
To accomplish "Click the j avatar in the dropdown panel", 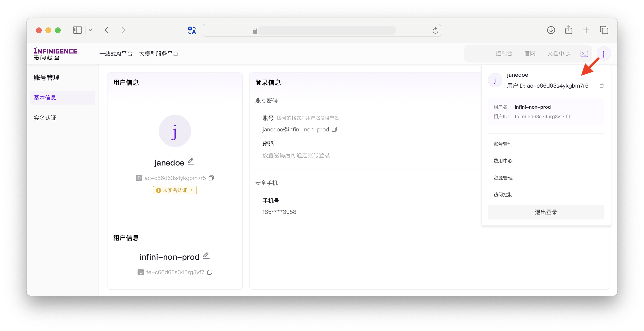I will coord(495,80).
